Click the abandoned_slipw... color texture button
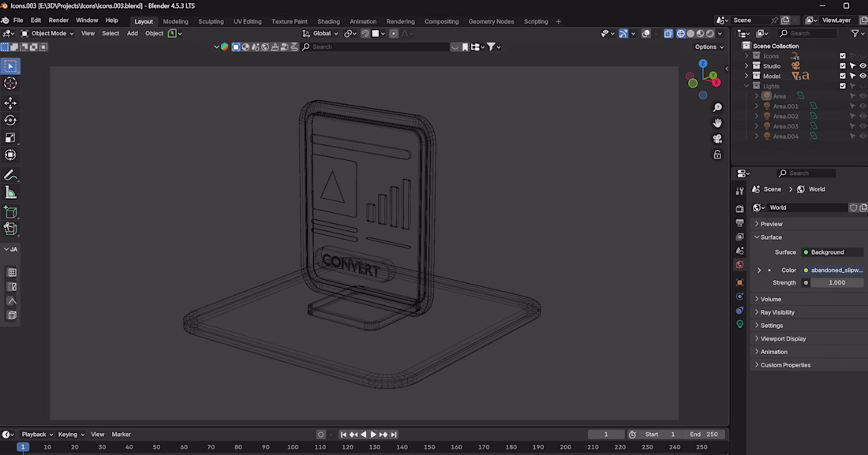This screenshot has width=868, height=455. point(832,270)
